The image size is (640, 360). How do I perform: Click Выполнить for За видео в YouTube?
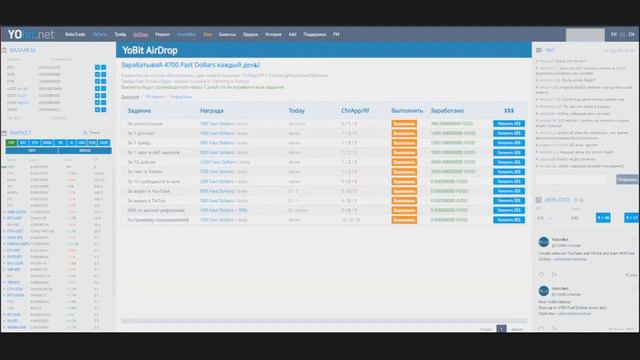click(404, 191)
